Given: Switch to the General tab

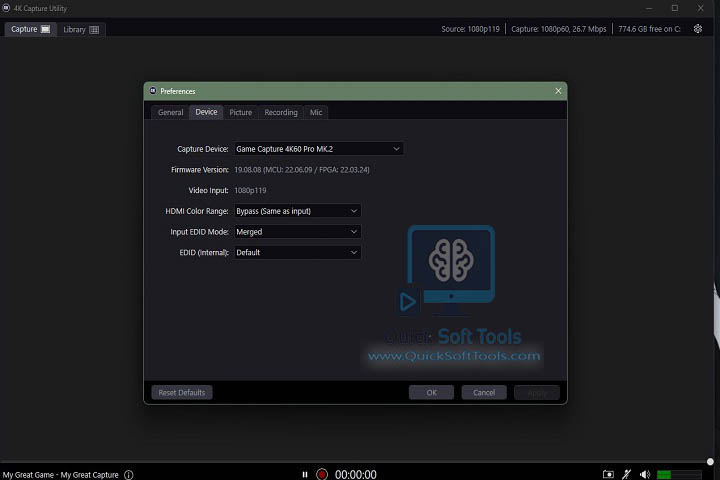Looking at the screenshot, I should pyautogui.click(x=170, y=112).
